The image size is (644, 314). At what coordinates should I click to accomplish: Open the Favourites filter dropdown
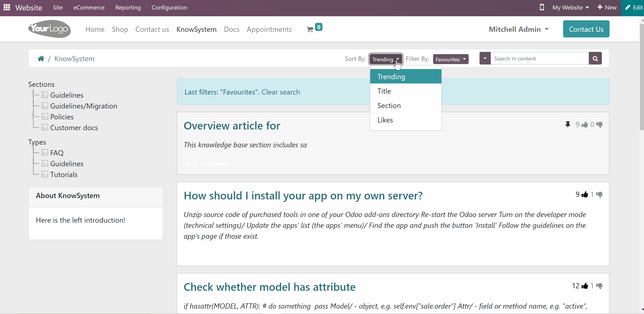pos(450,59)
